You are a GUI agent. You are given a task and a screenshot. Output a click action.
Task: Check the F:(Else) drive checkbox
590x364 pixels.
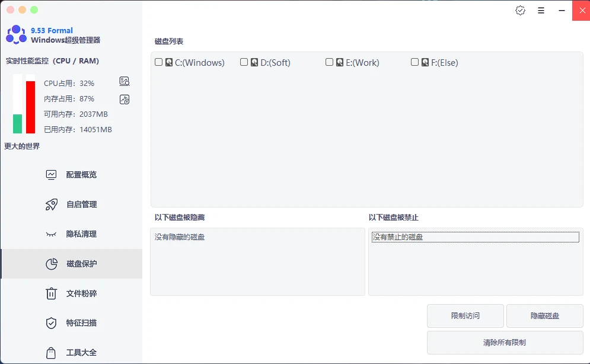[414, 62]
